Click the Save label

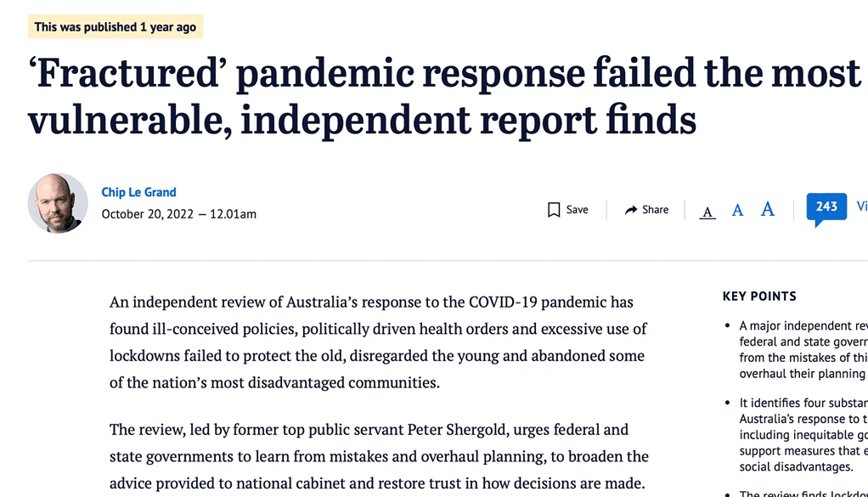577,210
